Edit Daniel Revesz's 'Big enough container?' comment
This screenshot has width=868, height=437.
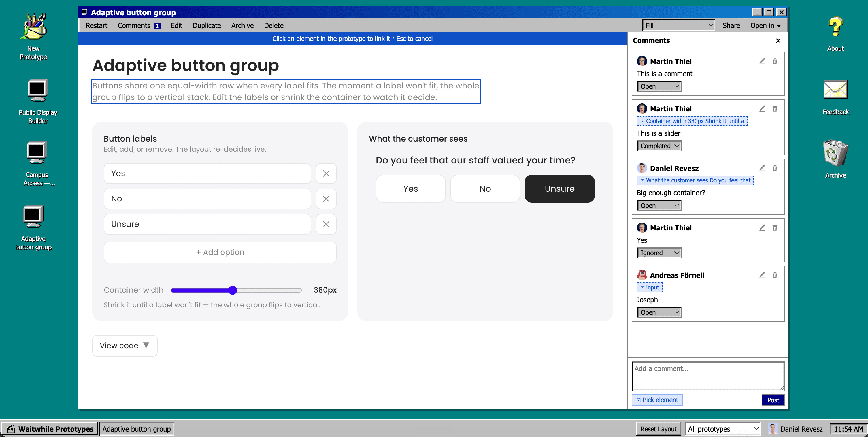(x=762, y=168)
